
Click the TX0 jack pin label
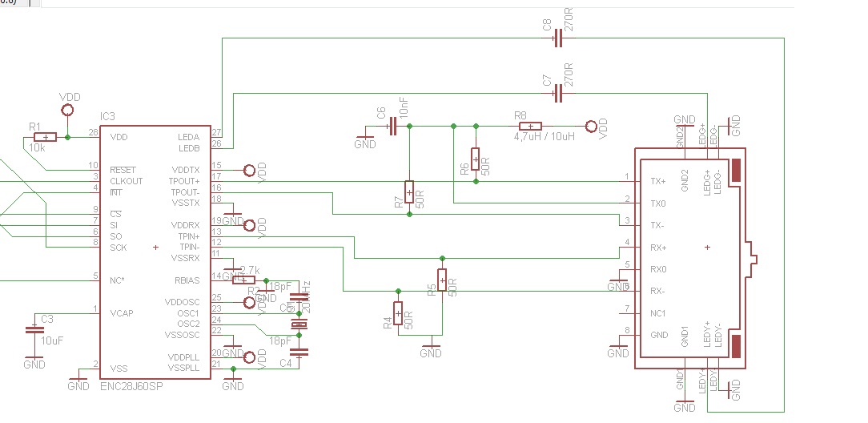[657, 203]
